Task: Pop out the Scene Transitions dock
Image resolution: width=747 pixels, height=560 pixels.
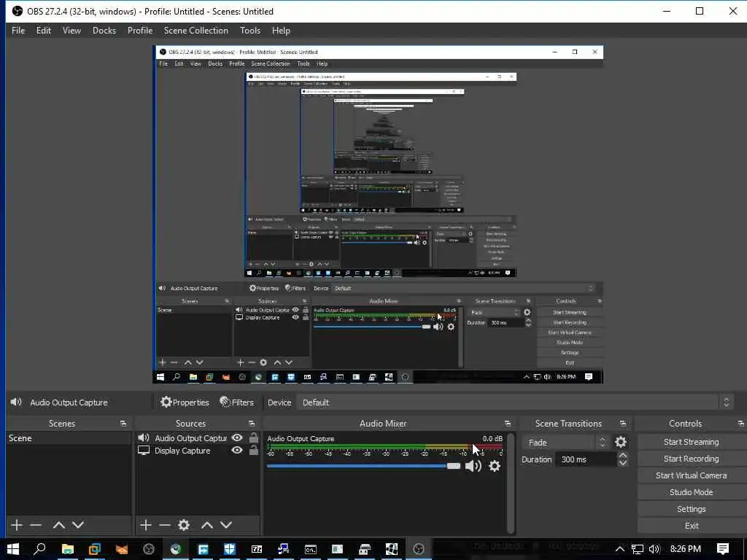Action: [x=623, y=424]
